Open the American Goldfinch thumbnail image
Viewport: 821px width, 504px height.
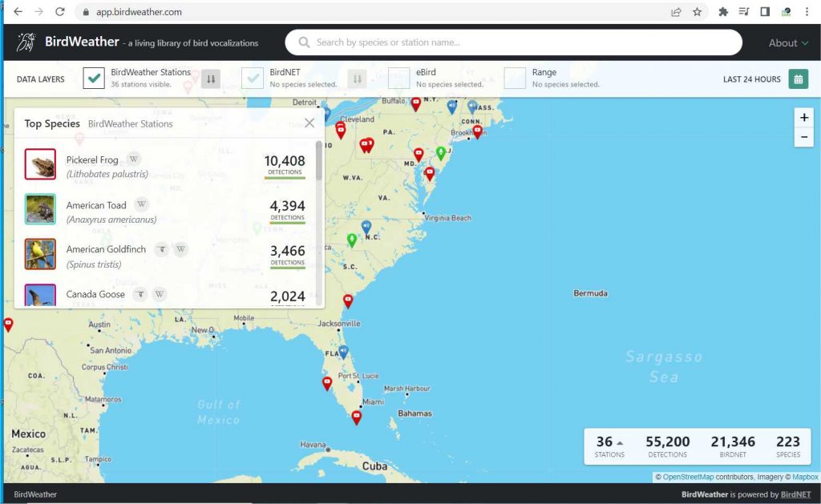pos(40,254)
